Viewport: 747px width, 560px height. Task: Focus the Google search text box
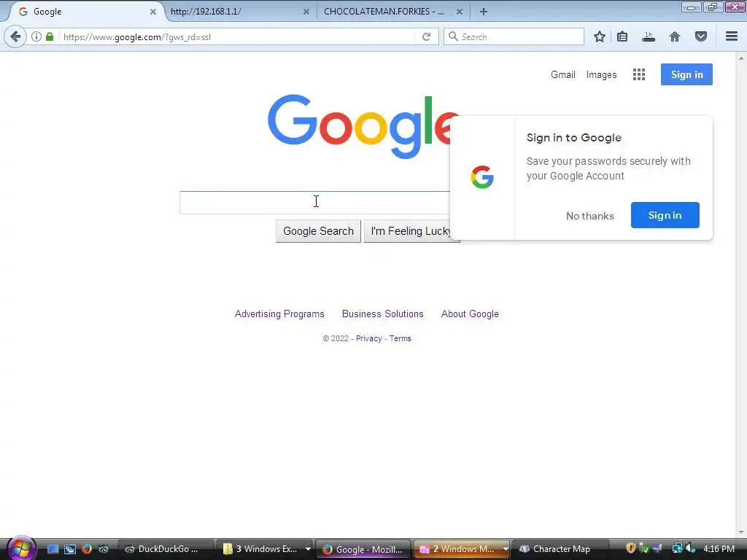tap(314, 203)
